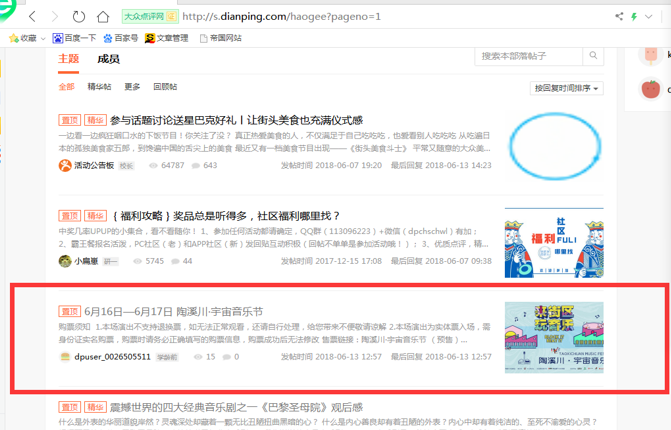The width and height of the screenshot is (671, 430).
Task: Open the 活动公告板 author name
Action: tap(94, 165)
